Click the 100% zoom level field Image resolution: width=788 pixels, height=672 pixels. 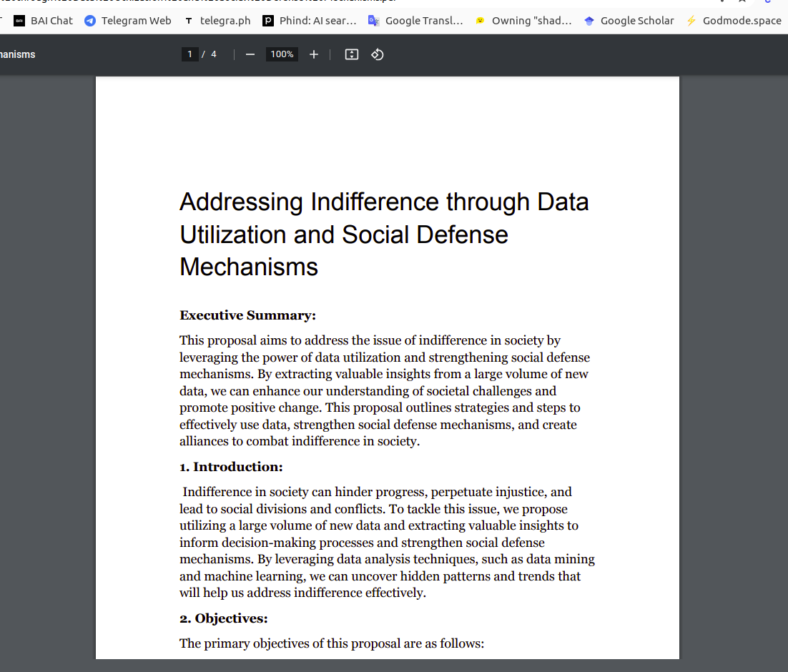(x=282, y=54)
